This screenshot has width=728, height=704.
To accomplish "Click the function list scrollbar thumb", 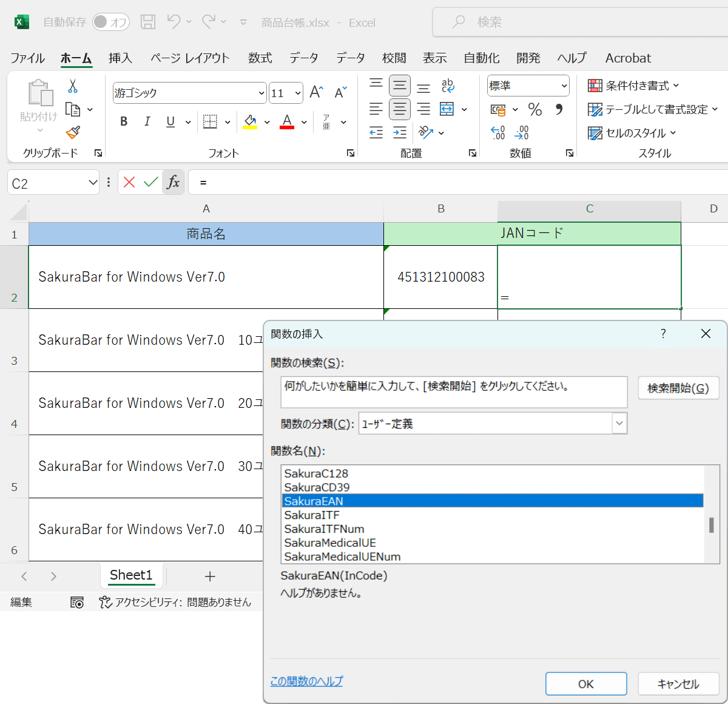I will point(712,525).
